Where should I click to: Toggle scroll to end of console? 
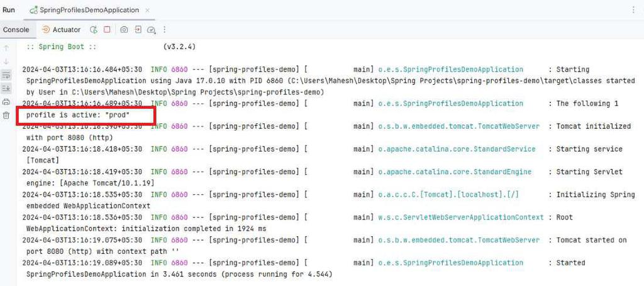coord(6,89)
